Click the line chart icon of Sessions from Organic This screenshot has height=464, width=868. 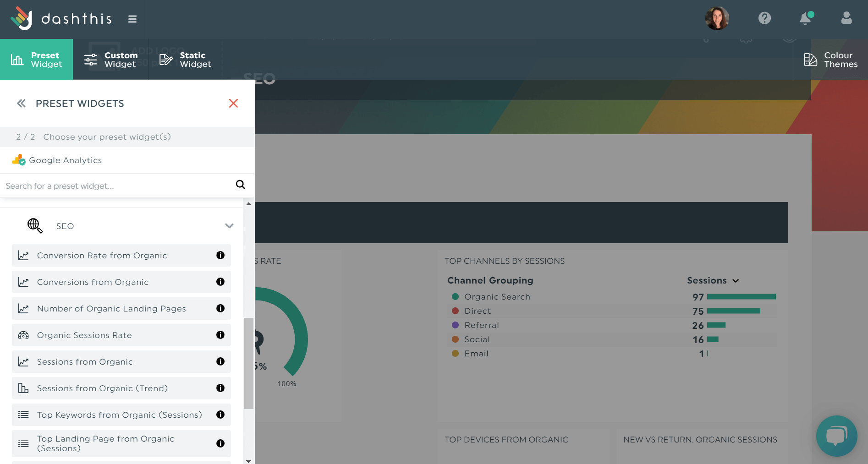[23, 362]
